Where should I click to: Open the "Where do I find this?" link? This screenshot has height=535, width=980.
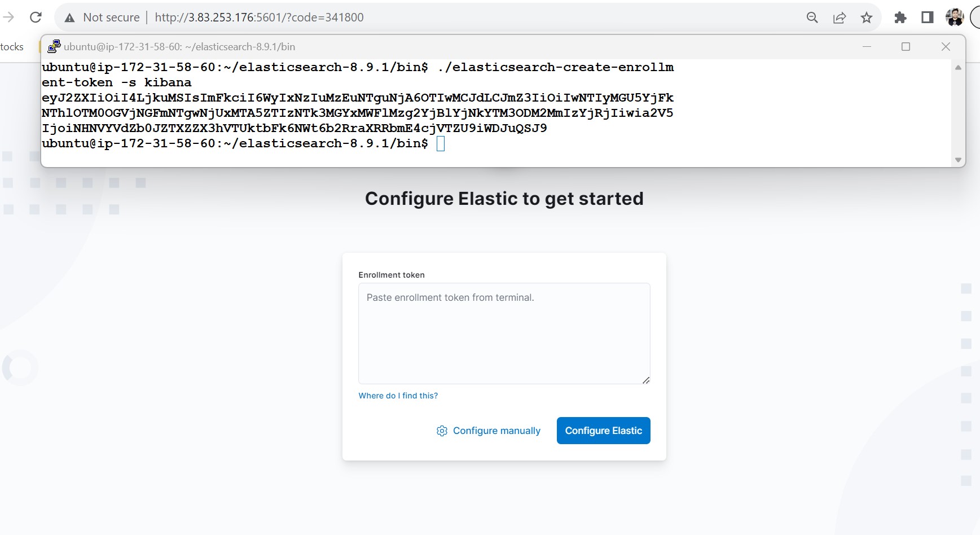pos(398,396)
